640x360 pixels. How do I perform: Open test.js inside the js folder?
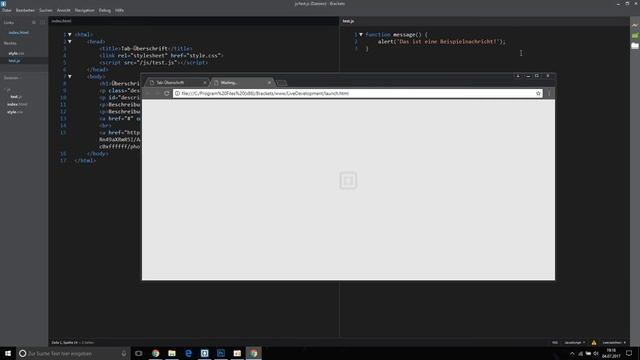click(16, 97)
